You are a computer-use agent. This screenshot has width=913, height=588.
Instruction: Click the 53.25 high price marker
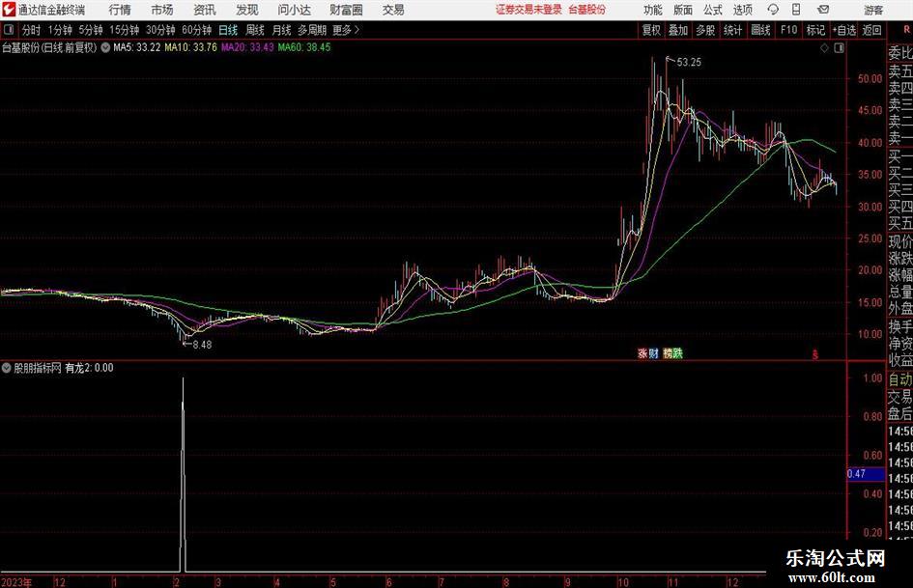(690, 63)
